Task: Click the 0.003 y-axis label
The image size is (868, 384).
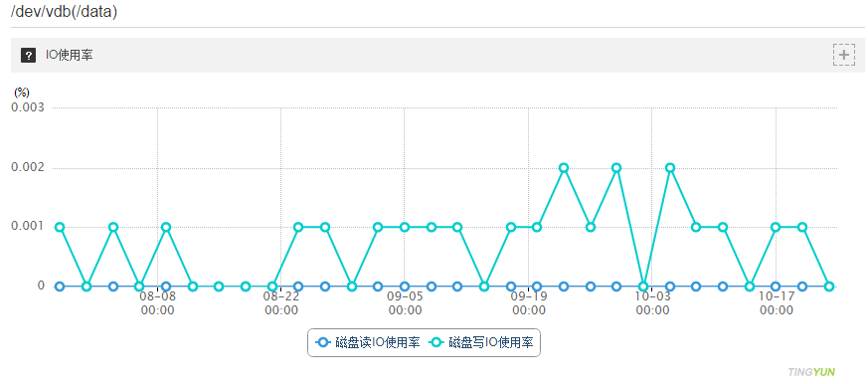Action: [28, 107]
